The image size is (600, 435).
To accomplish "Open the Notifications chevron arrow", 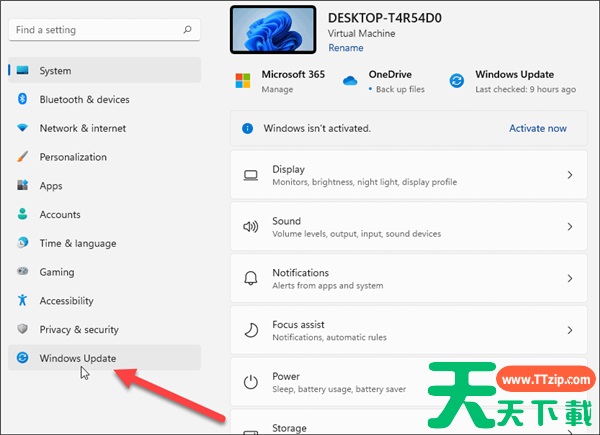I will tap(570, 278).
